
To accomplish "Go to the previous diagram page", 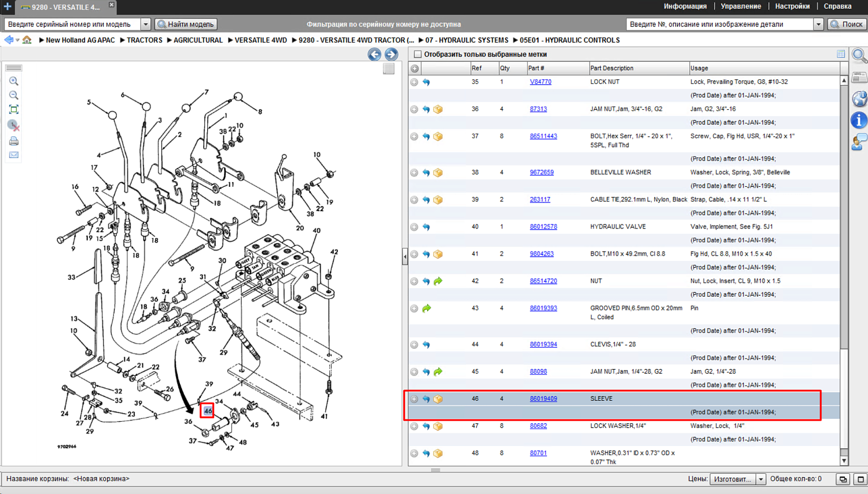I will tap(374, 54).
